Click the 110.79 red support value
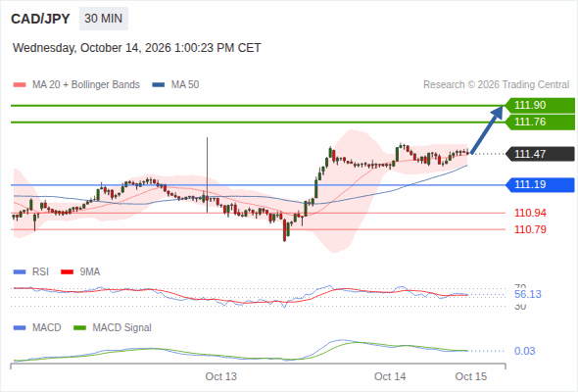 tap(530, 229)
